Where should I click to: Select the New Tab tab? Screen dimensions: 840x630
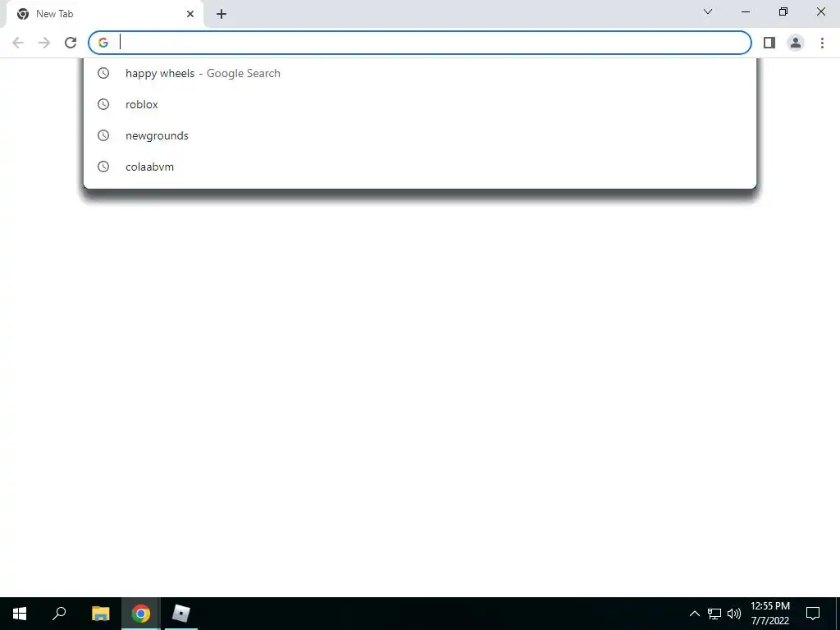tap(104, 14)
